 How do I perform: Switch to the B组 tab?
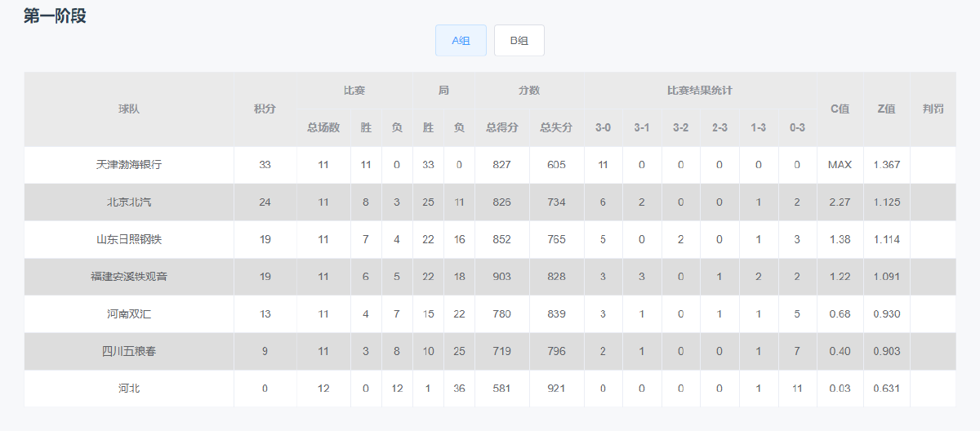519,41
